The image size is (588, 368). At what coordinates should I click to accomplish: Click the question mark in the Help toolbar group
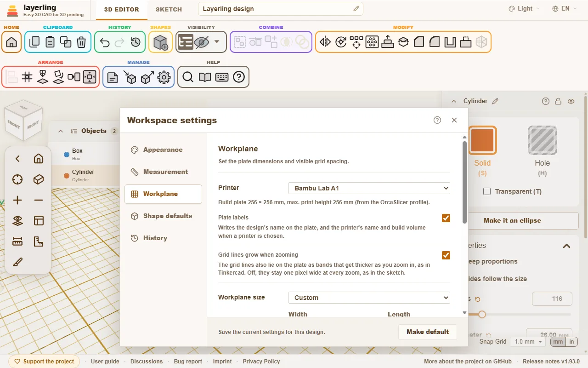click(x=239, y=77)
